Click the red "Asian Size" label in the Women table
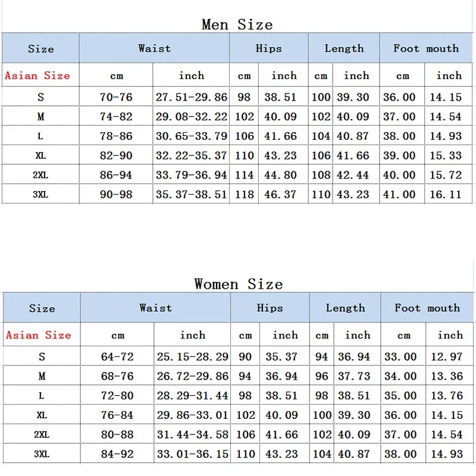This screenshot has height=476, width=476. (39, 335)
